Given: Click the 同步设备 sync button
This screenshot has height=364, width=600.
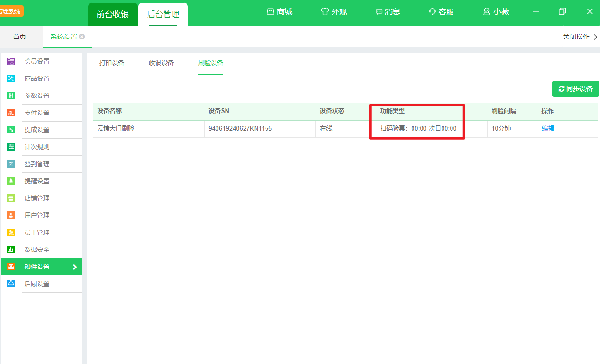Looking at the screenshot, I should pos(575,89).
